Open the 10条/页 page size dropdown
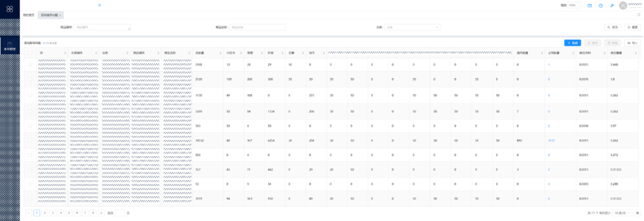This screenshot has width=644, height=221. [623, 213]
